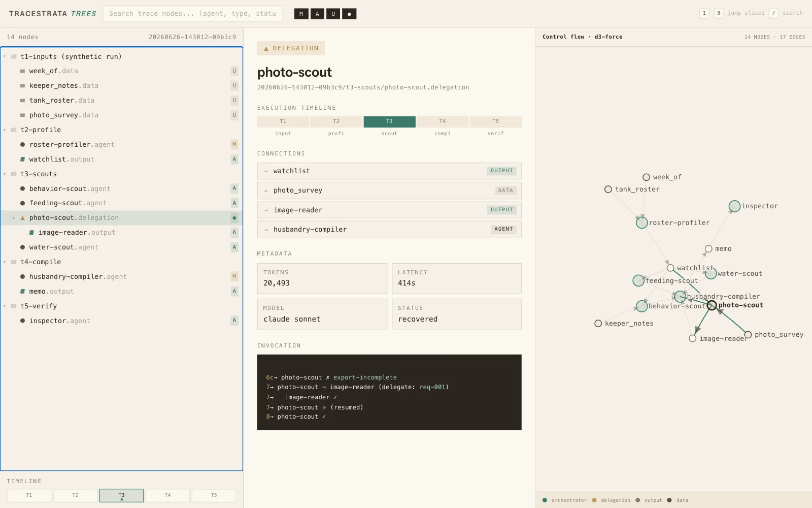Click image-reader output square icon in tree

pos(31,233)
